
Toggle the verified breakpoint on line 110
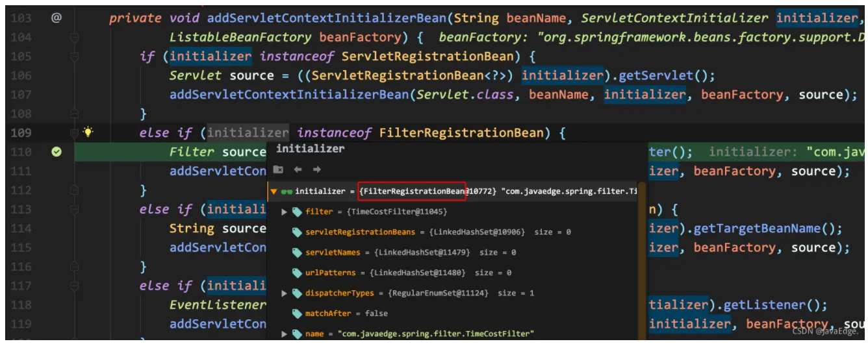(56, 152)
